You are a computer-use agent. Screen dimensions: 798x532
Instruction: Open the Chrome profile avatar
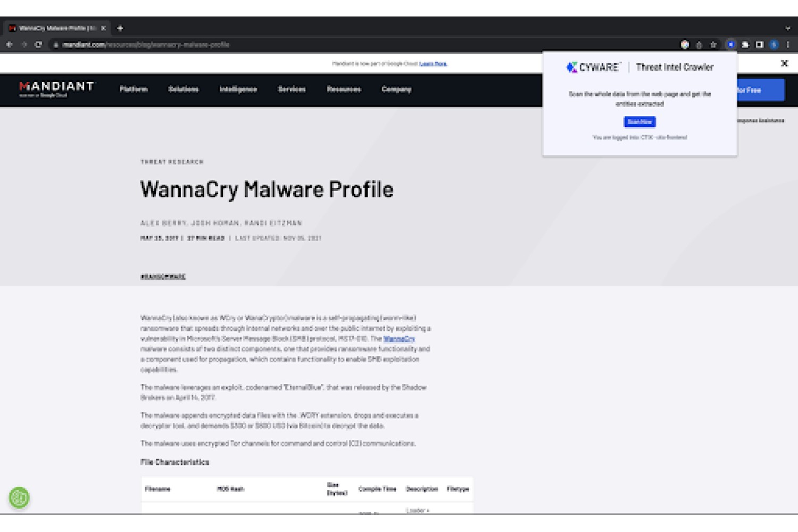tap(774, 45)
